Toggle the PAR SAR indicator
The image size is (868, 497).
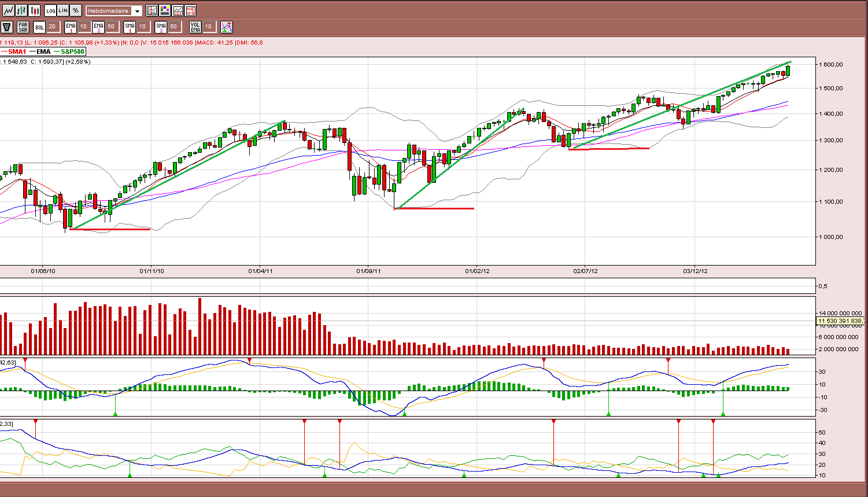23,27
